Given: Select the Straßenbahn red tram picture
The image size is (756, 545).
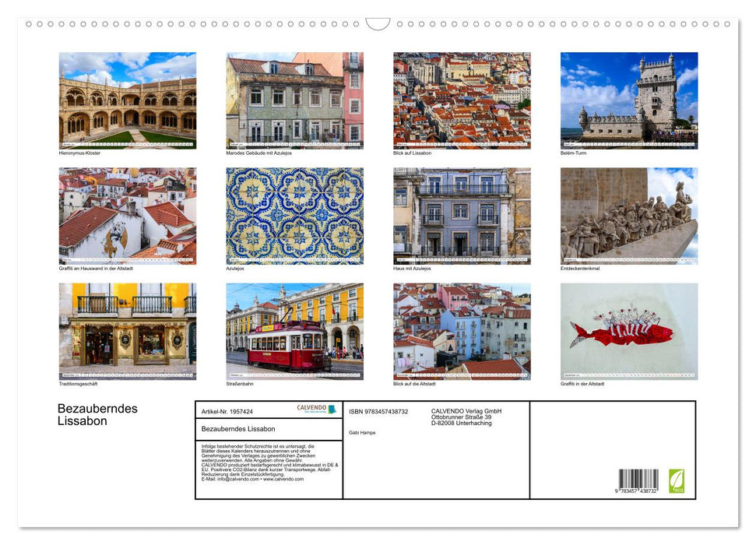Looking at the screenshot, I should pyautogui.click(x=295, y=330).
